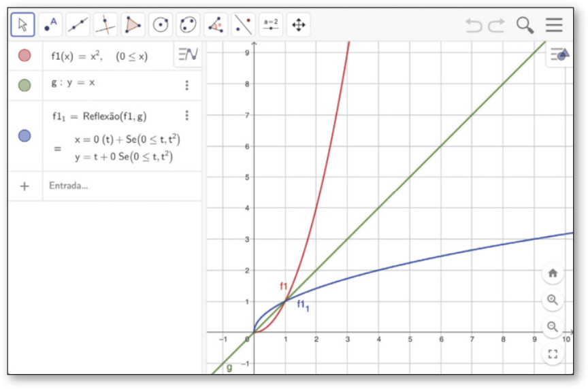Select the f1(x) = x² definition
Image resolution: width=588 pixels, height=389 pixels.
(x=99, y=56)
